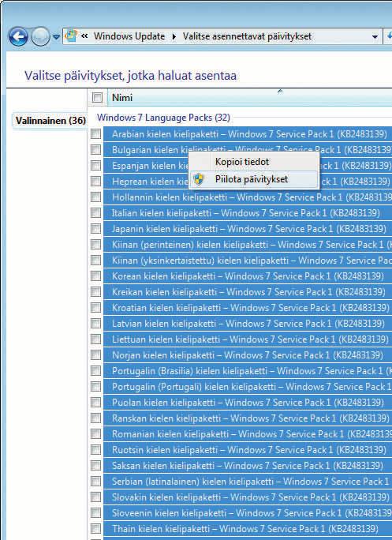Screen dimensions: 392x540
Task: Tick the Hollannin kielen kielipaketti checkbox
Action: 95,197
